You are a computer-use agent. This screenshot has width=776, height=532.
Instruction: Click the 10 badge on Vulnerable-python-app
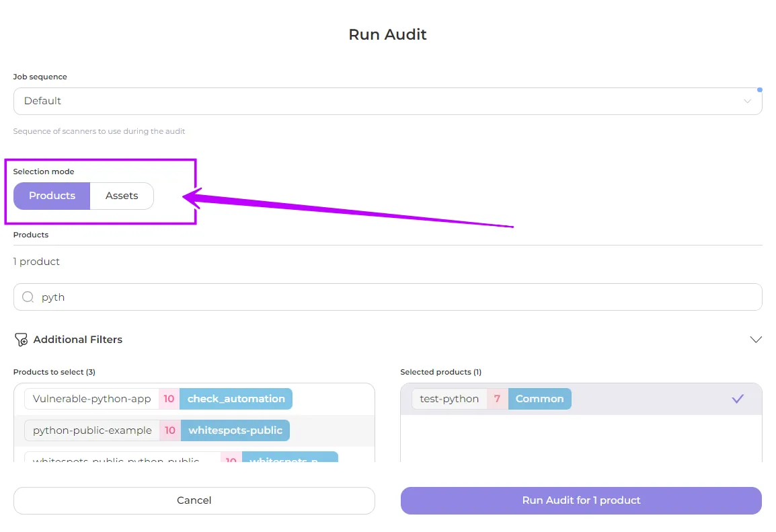[169, 399]
